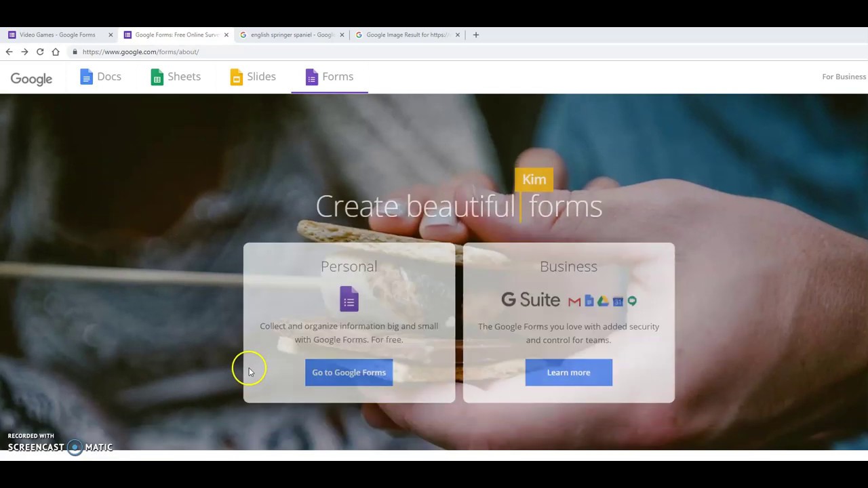The height and width of the screenshot is (488, 868).
Task: Select Forms in the product navigation
Action: pyautogui.click(x=330, y=77)
